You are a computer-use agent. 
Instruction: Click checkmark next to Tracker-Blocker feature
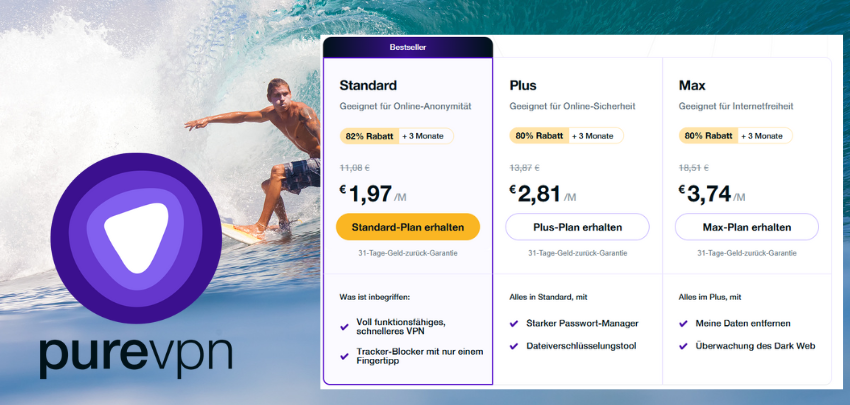click(345, 353)
